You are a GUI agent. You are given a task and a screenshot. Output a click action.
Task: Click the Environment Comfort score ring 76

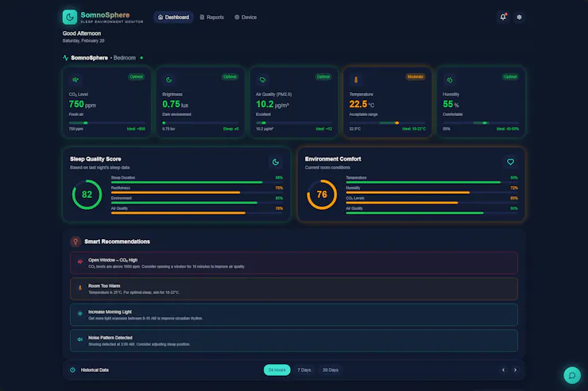coord(322,195)
